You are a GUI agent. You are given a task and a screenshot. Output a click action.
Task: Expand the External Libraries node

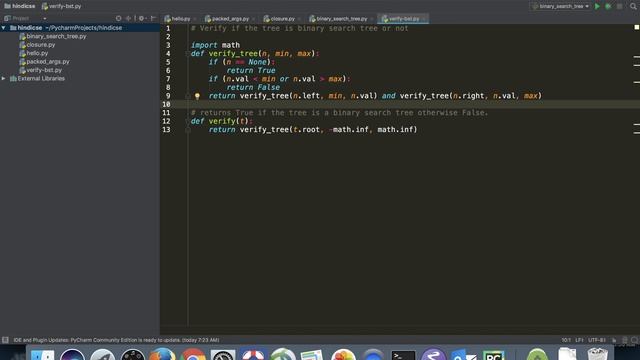point(4,78)
